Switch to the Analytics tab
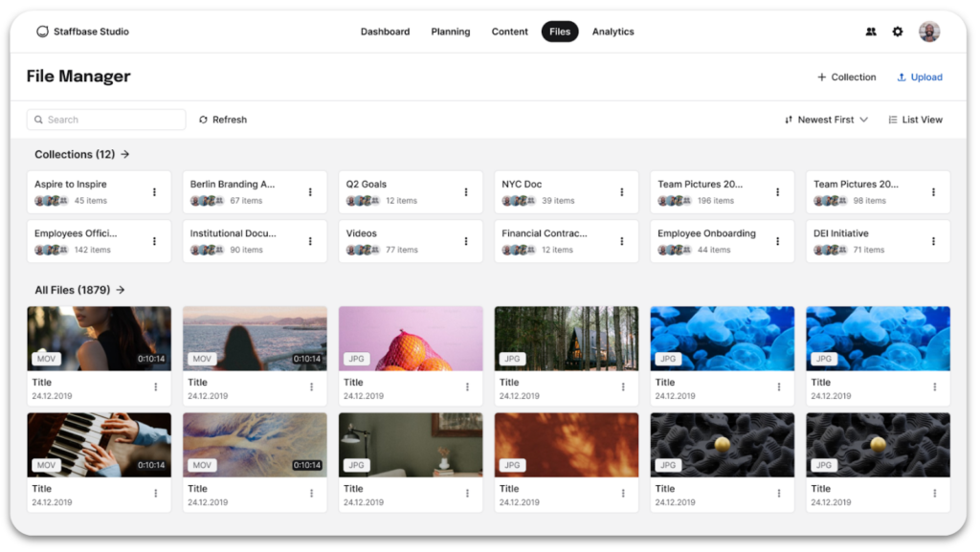980x552 pixels. coord(612,31)
